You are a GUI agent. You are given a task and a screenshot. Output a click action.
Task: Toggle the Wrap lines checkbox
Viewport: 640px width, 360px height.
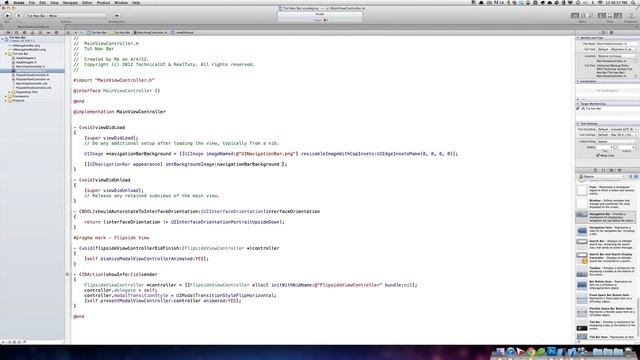pyautogui.click(x=598, y=156)
